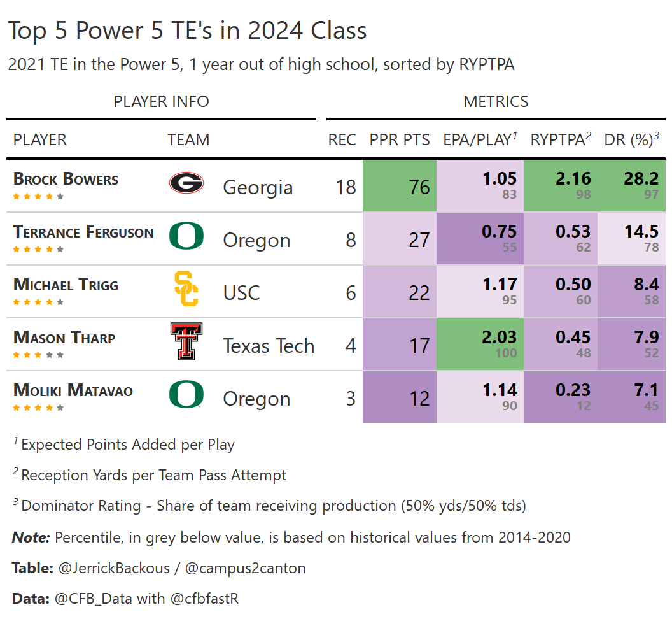This screenshot has width=672, height=619.
Task: Click Brock Bowers' star rating
Action: [38, 196]
